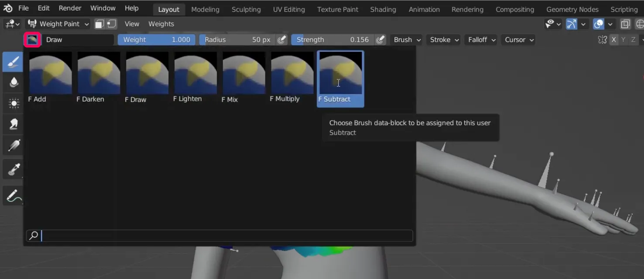
Task: Switch to the Layout workspace tab
Action: pyautogui.click(x=169, y=10)
